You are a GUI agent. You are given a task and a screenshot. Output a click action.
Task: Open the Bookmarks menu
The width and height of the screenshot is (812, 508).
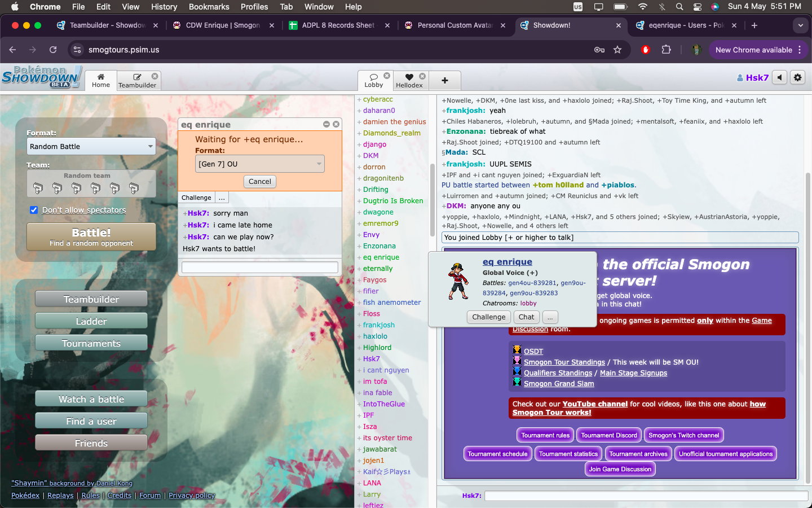coord(209,7)
